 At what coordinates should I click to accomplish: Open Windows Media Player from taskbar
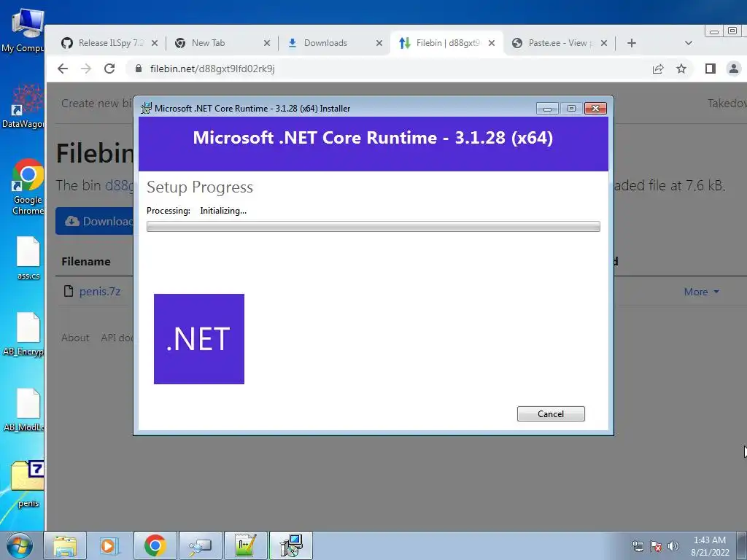click(108, 545)
